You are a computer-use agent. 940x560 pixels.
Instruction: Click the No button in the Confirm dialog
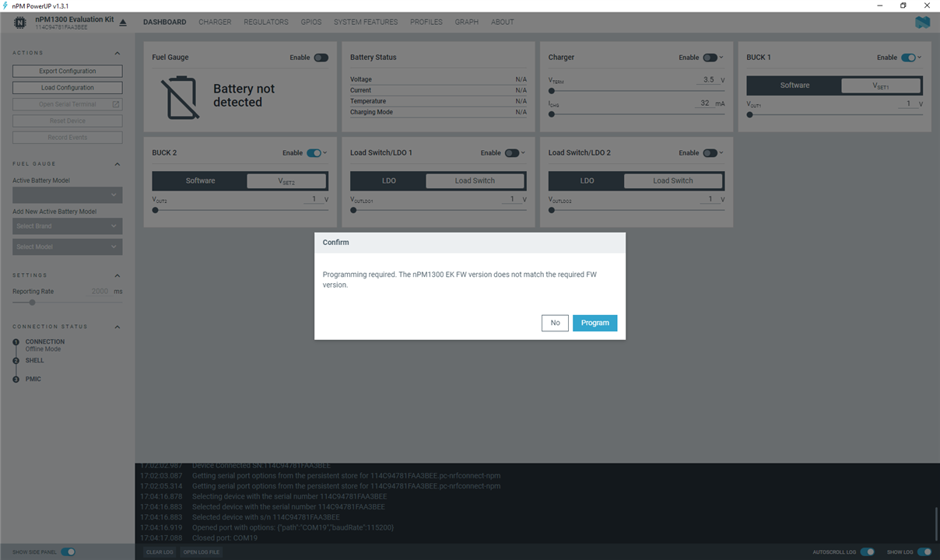point(555,323)
